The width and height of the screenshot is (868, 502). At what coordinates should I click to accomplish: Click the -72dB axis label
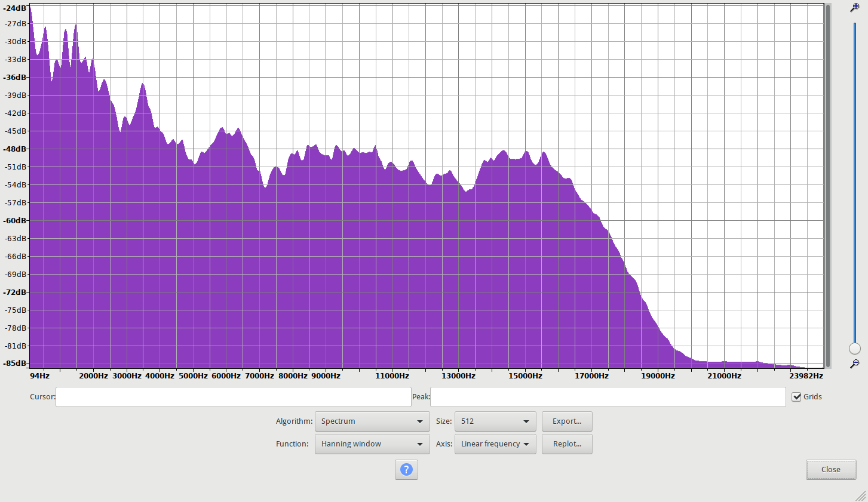pos(15,292)
